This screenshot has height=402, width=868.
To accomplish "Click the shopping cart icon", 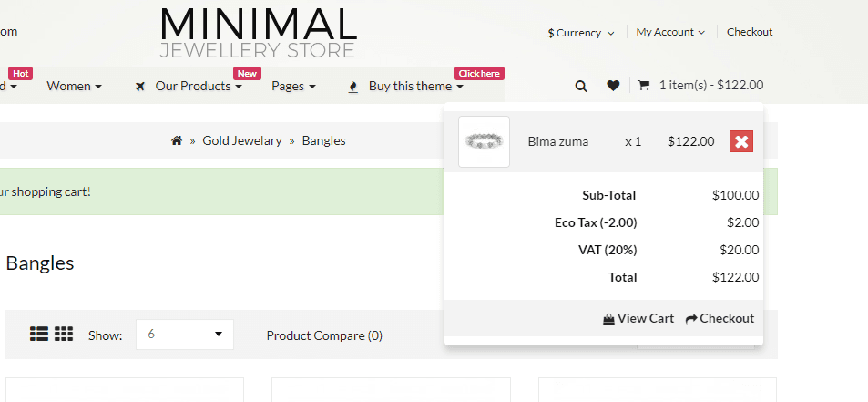I will [x=643, y=86].
